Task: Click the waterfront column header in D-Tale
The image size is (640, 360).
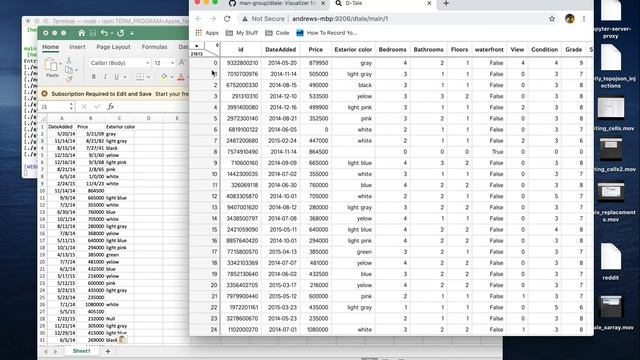Action: point(489,49)
